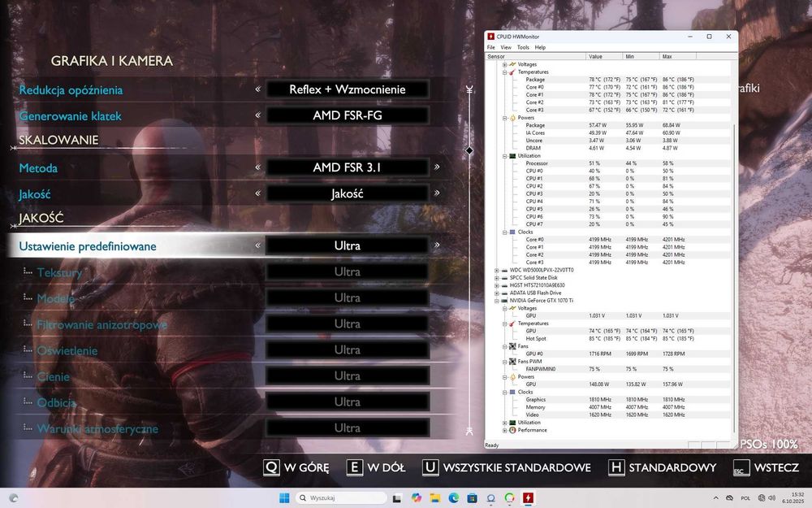Jump to top with game scrollbar up arrows

point(469,89)
